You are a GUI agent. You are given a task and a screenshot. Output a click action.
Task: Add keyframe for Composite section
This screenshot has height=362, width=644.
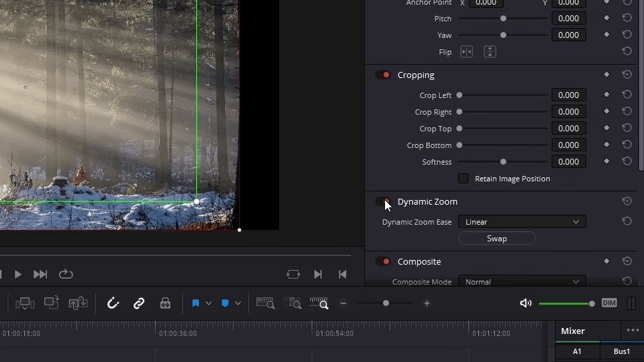[606, 261]
